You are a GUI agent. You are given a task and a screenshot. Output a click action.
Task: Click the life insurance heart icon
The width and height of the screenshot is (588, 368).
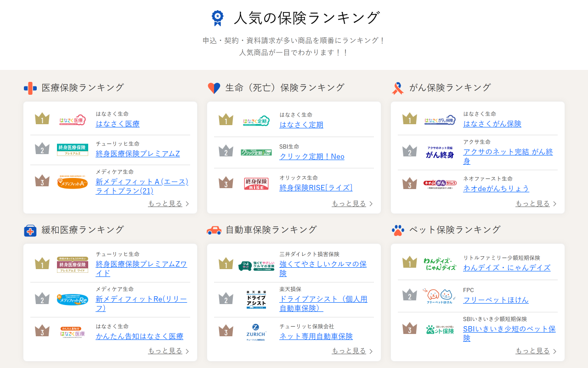[214, 88]
